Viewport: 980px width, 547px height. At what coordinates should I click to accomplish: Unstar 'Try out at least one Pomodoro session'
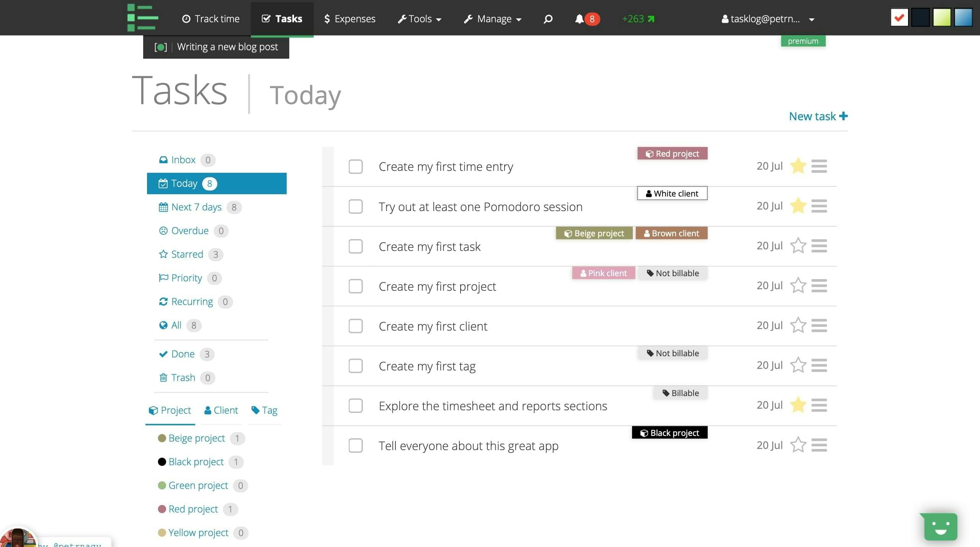point(798,206)
